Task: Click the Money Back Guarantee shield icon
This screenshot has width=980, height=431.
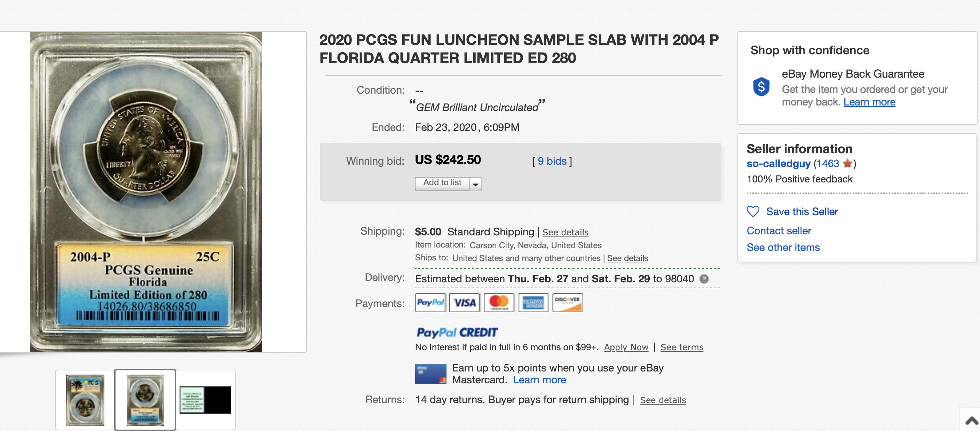Action: tap(761, 87)
